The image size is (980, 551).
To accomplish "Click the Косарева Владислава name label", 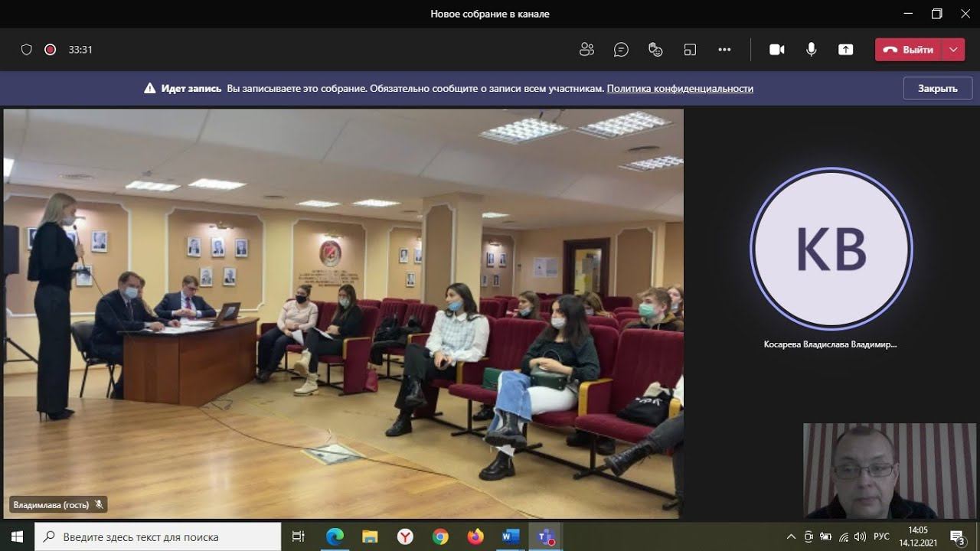I will point(830,344).
